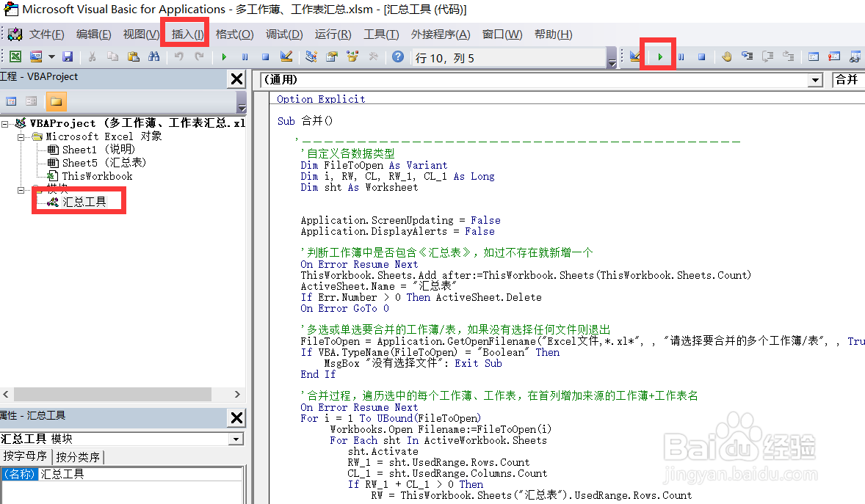The image size is (865, 504).
Task: Click View Code icon in project pane
Action: [11, 101]
